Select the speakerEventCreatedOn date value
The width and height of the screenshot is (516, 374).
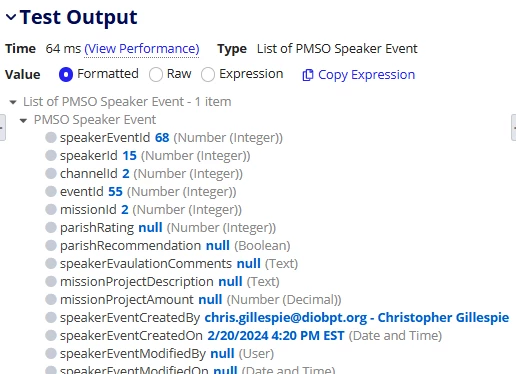[x=276, y=335]
